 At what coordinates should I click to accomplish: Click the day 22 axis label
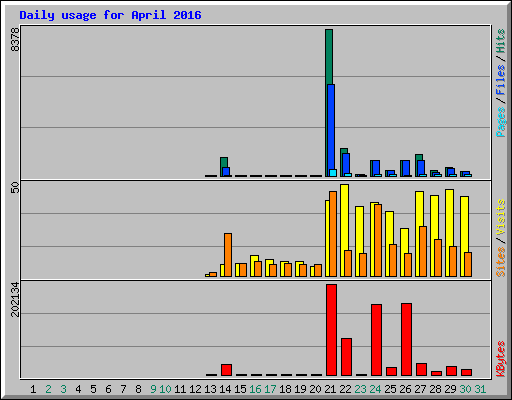pyautogui.click(x=345, y=389)
